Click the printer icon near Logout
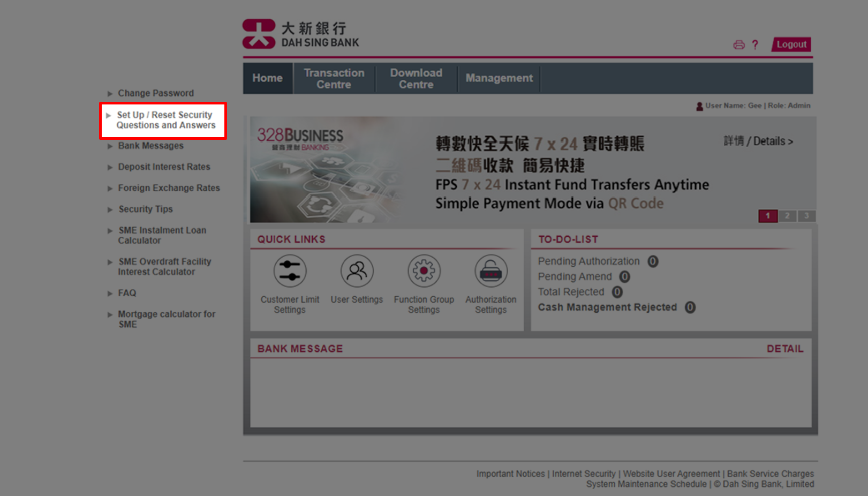 pyautogui.click(x=739, y=45)
